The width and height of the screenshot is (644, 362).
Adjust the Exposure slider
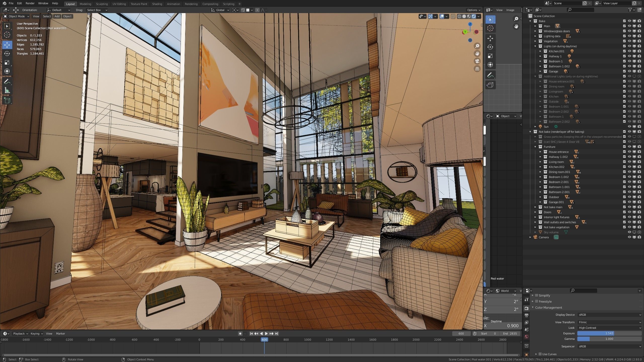click(610, 333)
